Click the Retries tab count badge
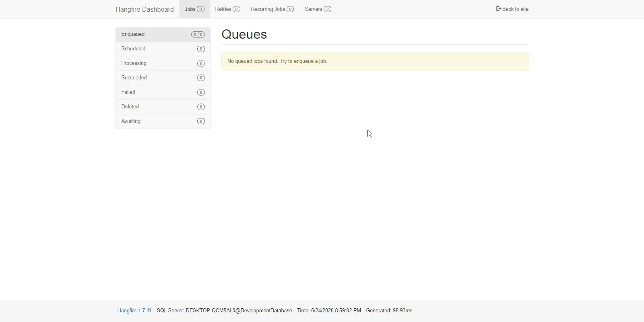This screenshot has width=644, height=322. (x=236, y=9)
